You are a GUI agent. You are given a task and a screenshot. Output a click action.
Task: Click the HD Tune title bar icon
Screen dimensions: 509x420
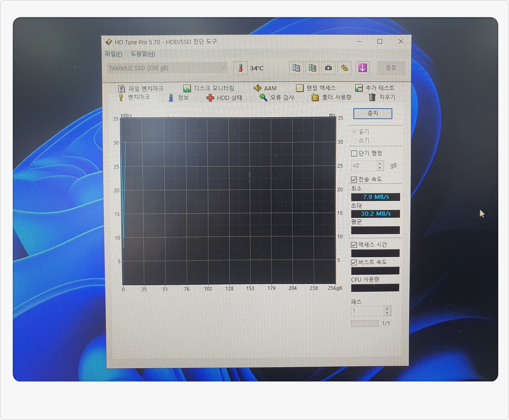109,42
